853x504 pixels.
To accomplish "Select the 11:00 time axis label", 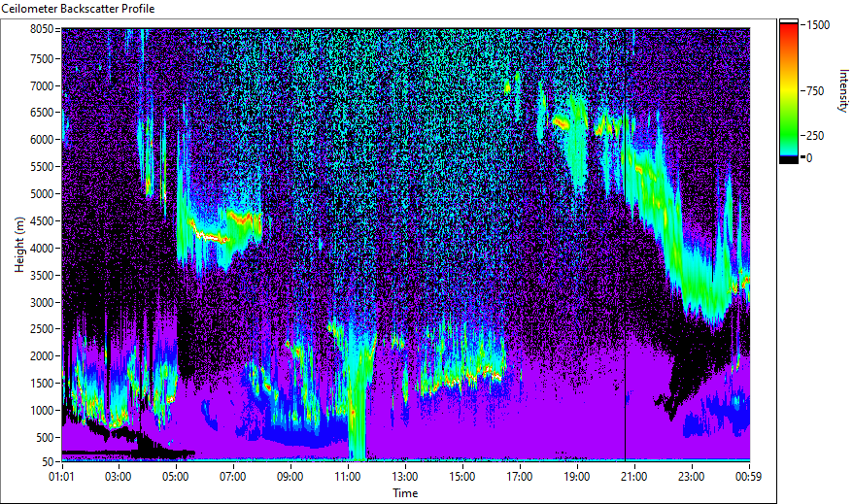I will [348, 477].
